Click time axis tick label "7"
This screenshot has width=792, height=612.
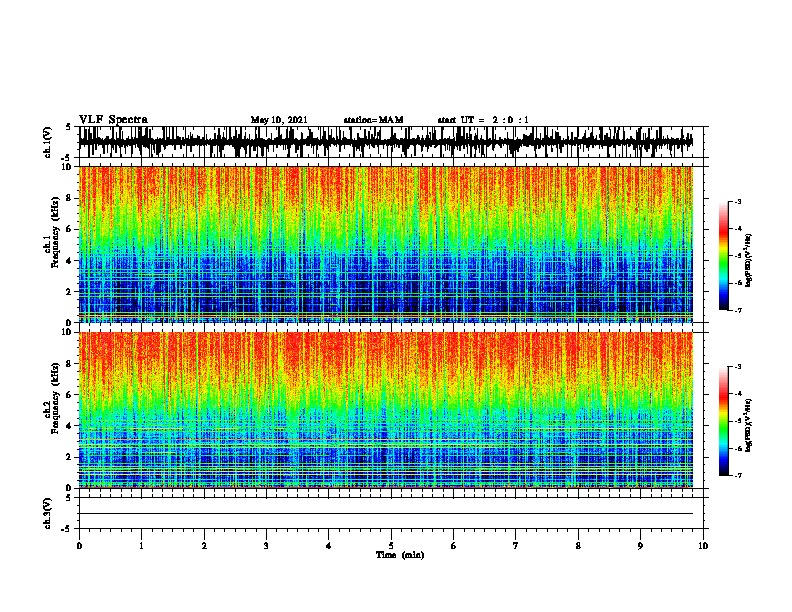pos(516,546)
